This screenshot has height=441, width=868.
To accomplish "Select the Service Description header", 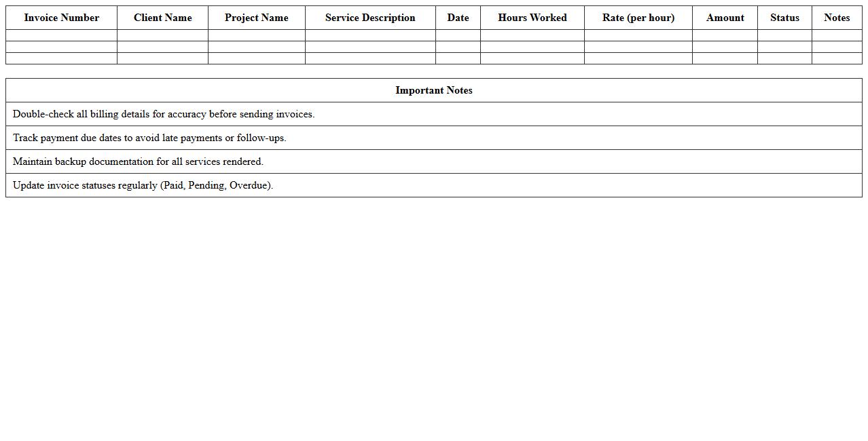I will (x=370, y=18).
